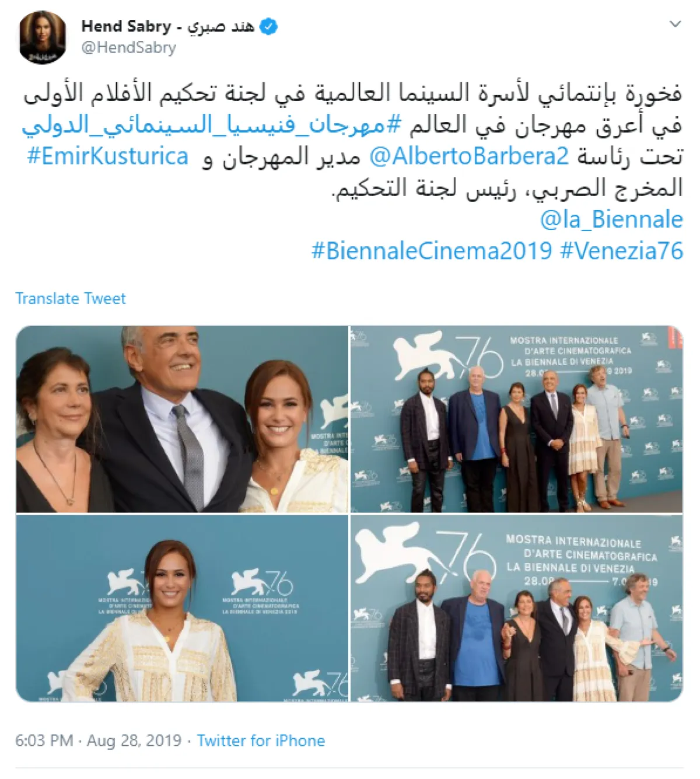Open the #Venezia76 hashtag
The width and height of the screenshot is (700, 779).
point(622,251)
